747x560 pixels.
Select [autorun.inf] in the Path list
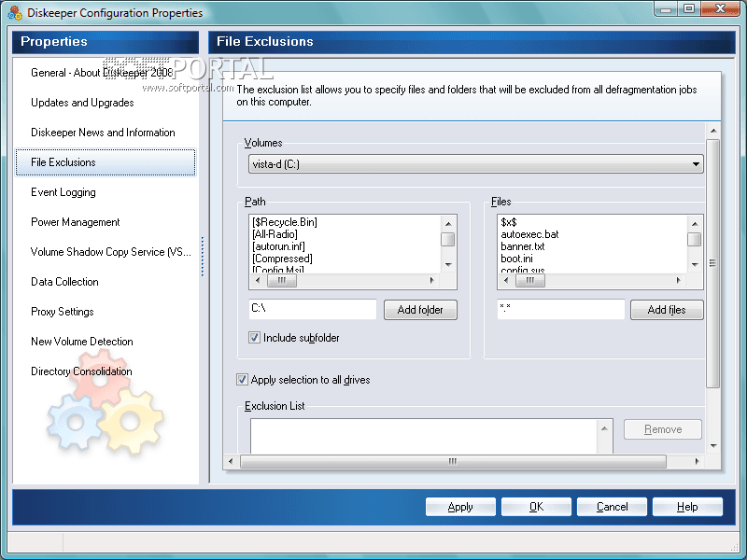click(278, 246)
